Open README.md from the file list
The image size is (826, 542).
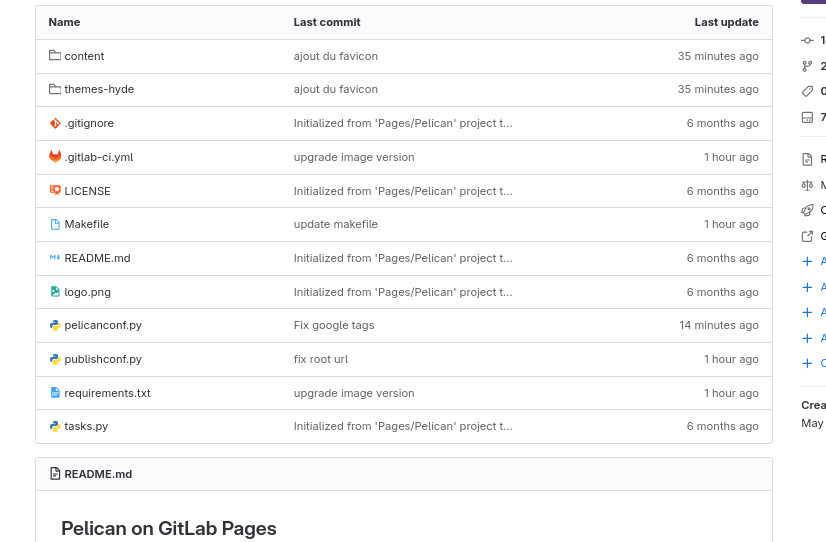pos(97,258)
